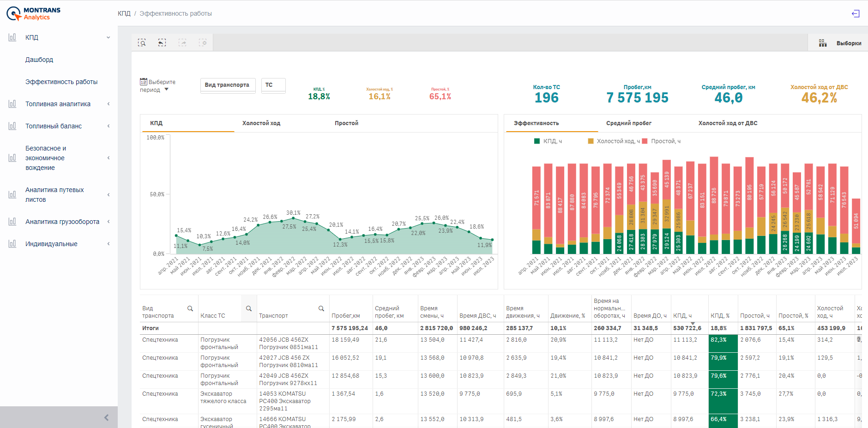Step back one selection using the toolbar icon

point(162,42)
